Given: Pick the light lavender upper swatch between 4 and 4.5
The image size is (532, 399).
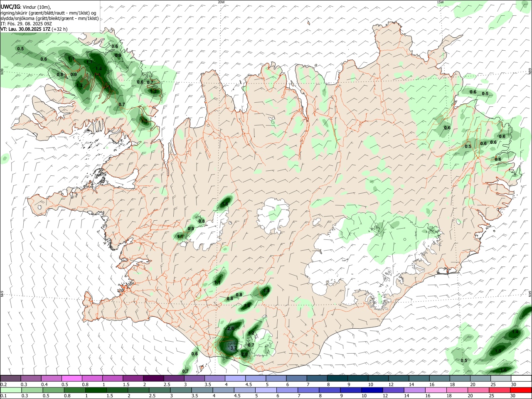Looking at the screenshot, I should 234,378.
